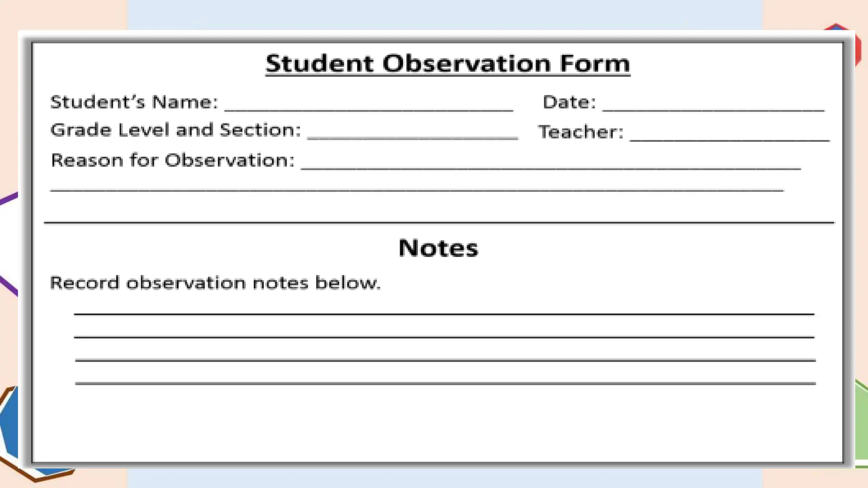Click the Reason for Observation label

tap(172, 160)
